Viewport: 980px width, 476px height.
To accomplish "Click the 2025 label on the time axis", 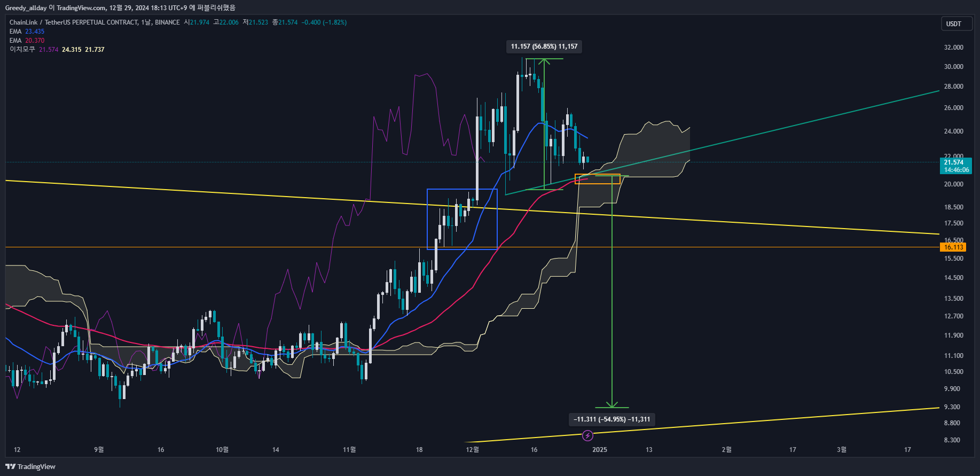I will (x=600, y=450).
